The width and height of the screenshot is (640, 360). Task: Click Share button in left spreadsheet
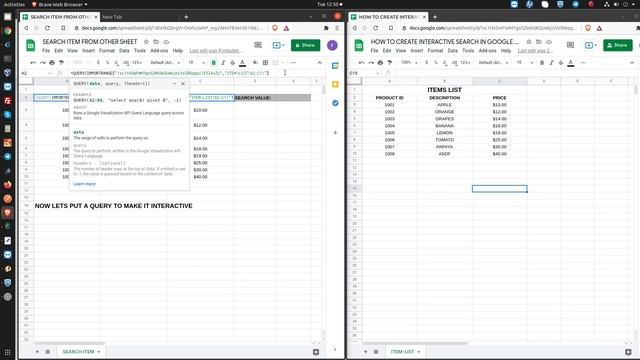(x=305, y=45)
